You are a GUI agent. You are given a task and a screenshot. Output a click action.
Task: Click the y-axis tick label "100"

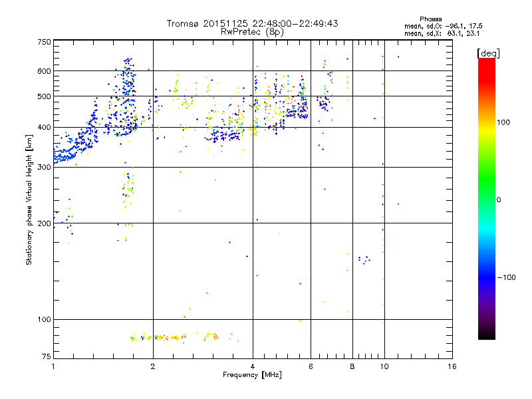click(44, 319)
